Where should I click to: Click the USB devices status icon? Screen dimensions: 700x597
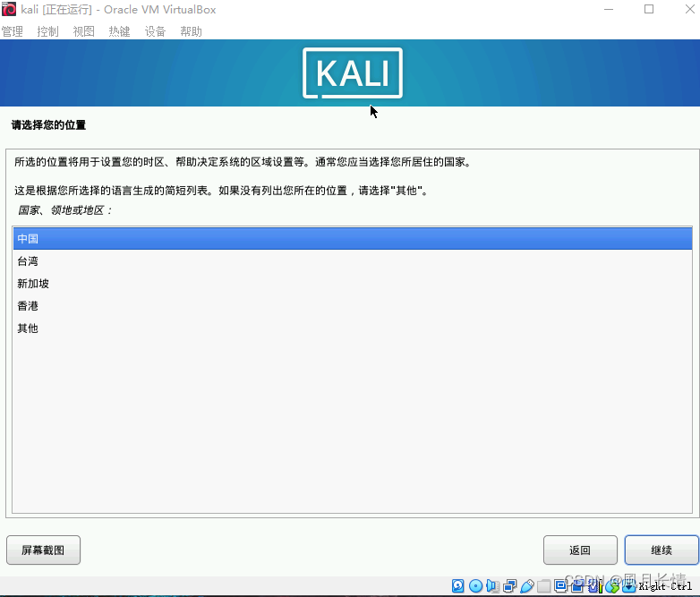pyautogui.click(x=527, y=586)
